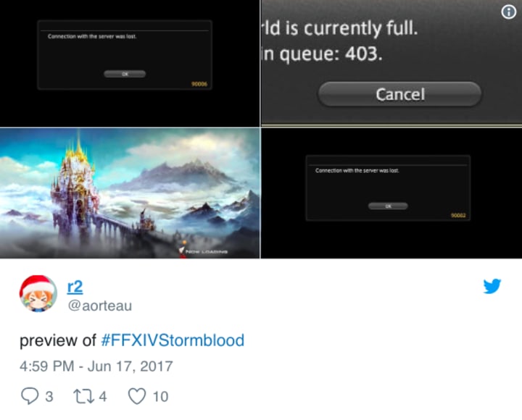
Task: Click OK in the 90006 error dialog
Action: [125, 74]
